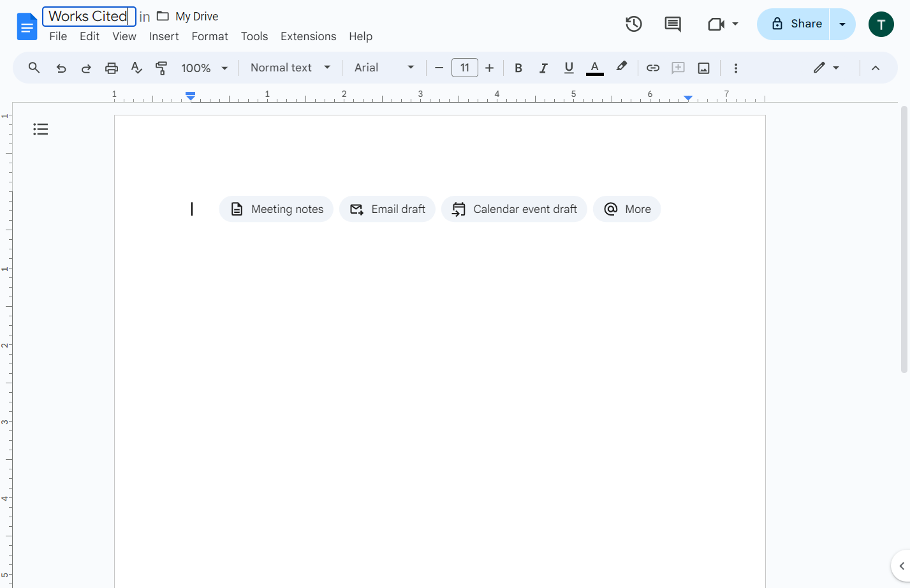Screen dimensions: 910x588
Task: Open the three-dot more options menu
Action: [736, 68]
